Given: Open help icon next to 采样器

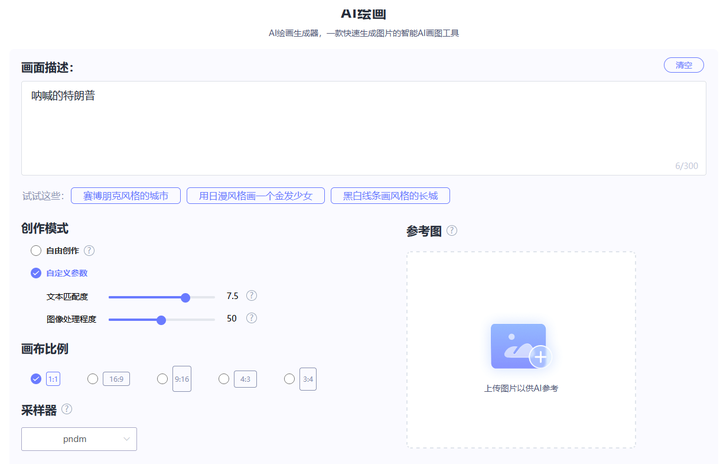Looking at the screenshot, I should point(67,409).
